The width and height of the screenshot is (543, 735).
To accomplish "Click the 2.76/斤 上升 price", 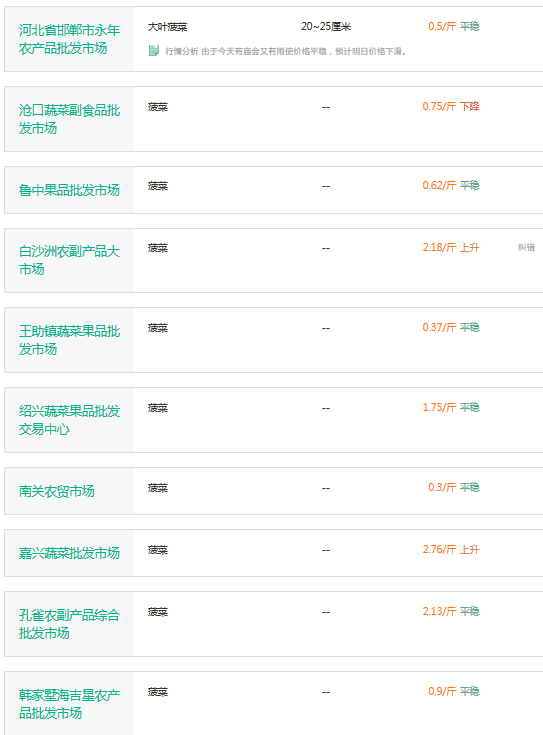I will [451, 549].
